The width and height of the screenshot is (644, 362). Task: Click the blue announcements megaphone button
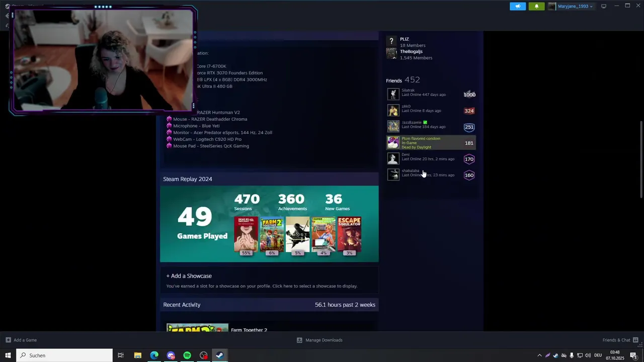518,6
